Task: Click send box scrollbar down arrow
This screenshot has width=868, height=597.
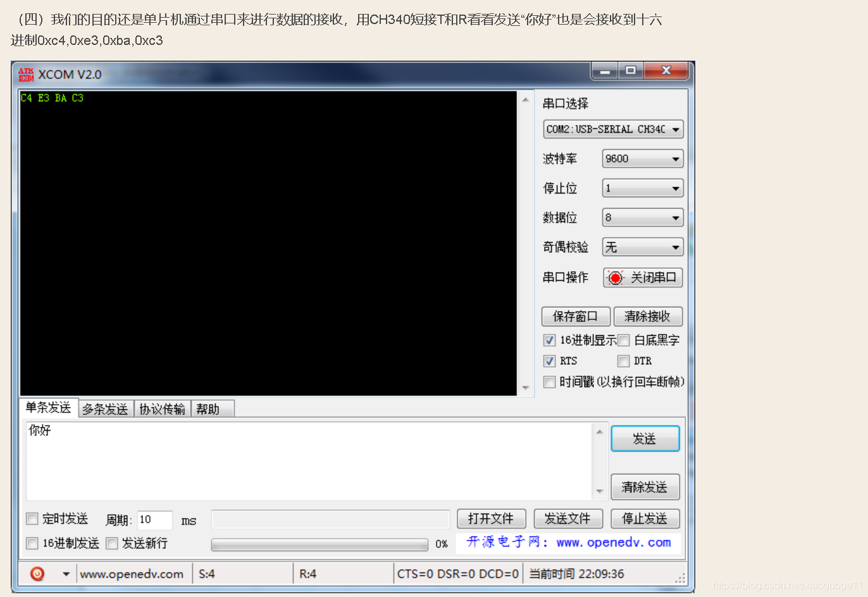Action: 600,491
